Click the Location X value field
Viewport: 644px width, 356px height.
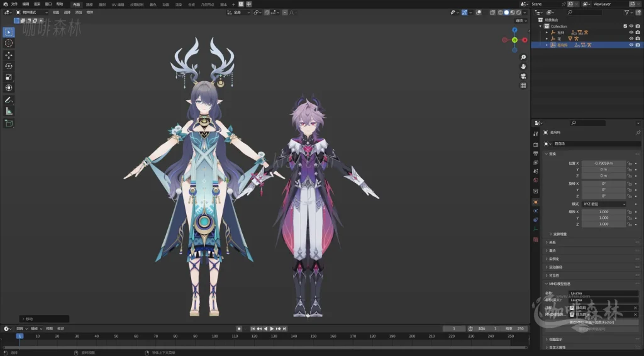coord(604,164)
